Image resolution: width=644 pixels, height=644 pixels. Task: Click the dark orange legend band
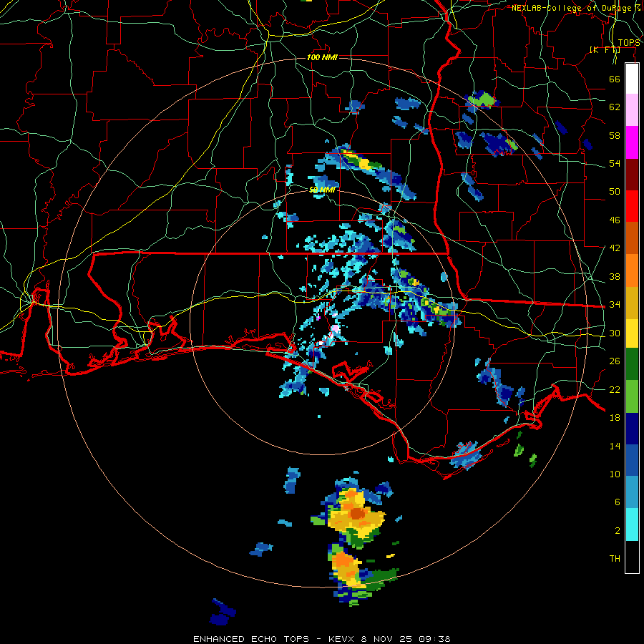point(632,238)
